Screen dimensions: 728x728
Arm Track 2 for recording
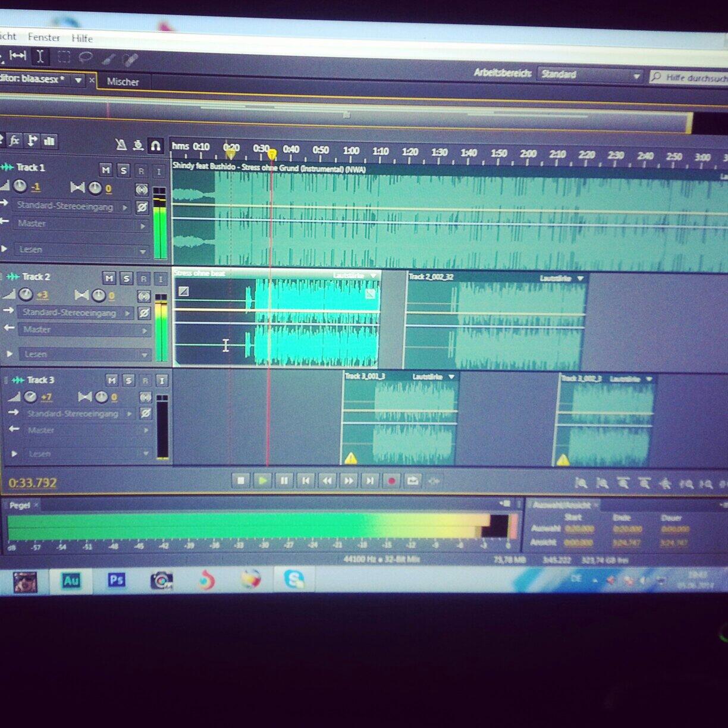[x=143, y=278]
